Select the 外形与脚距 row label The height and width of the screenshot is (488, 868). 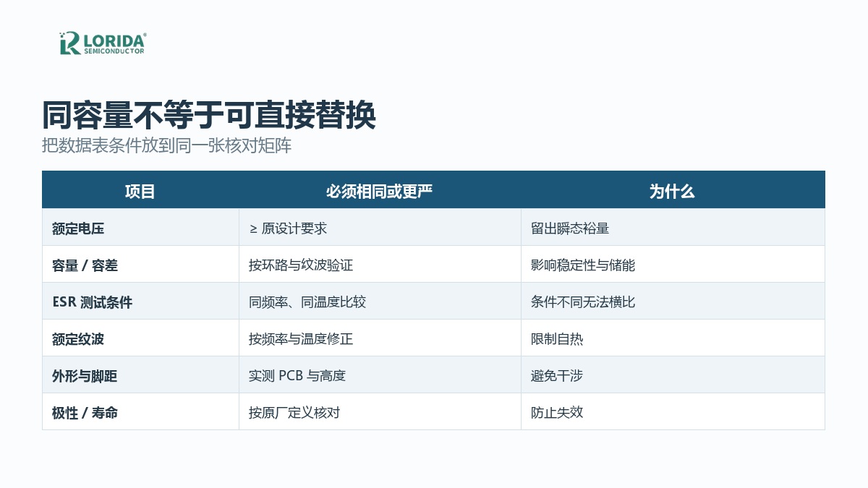click(140, 375)
